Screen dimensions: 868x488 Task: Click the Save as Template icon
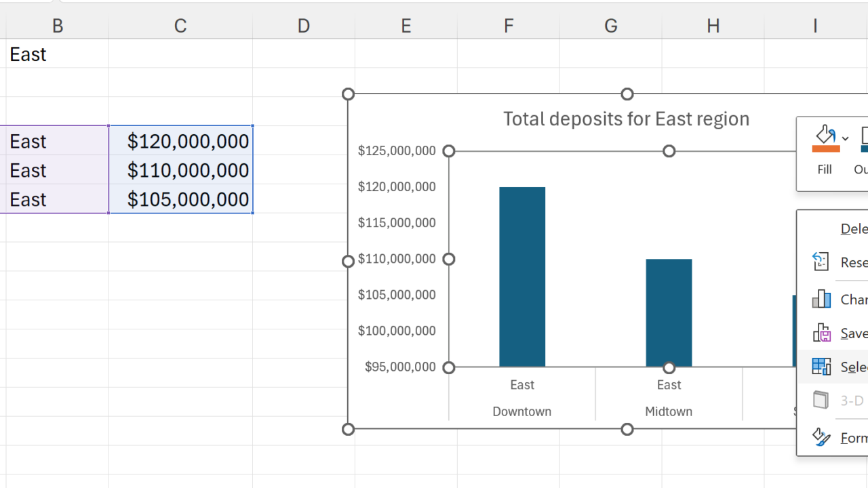pos(821,333)
